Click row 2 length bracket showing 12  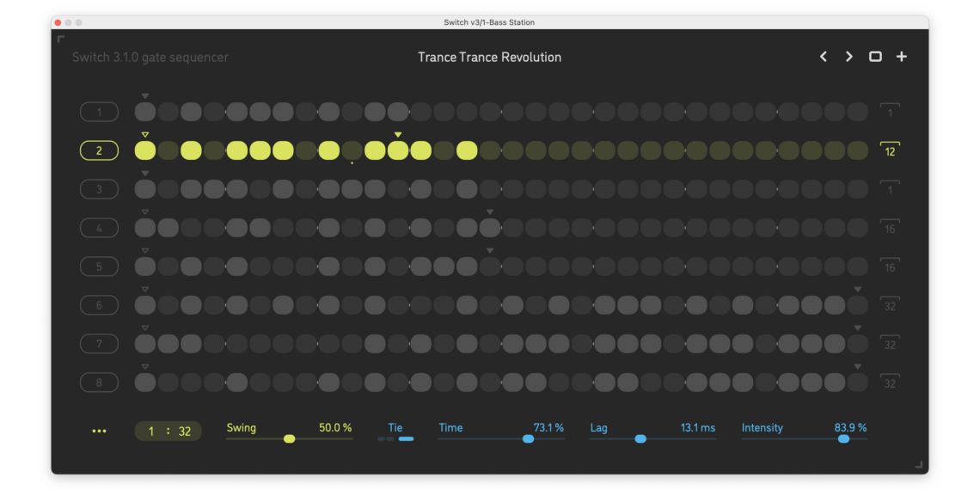pos(890,150)
